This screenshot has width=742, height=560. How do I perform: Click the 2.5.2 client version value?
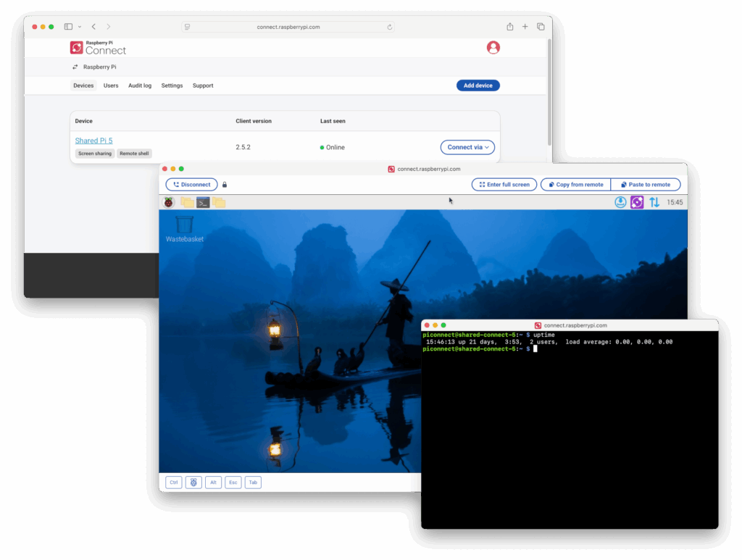[x=243, y=147]
